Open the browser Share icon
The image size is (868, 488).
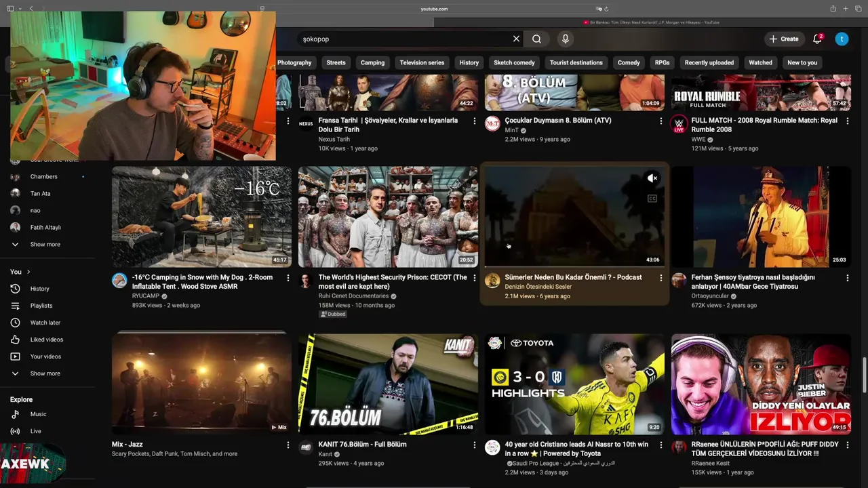tap(833, 8)
